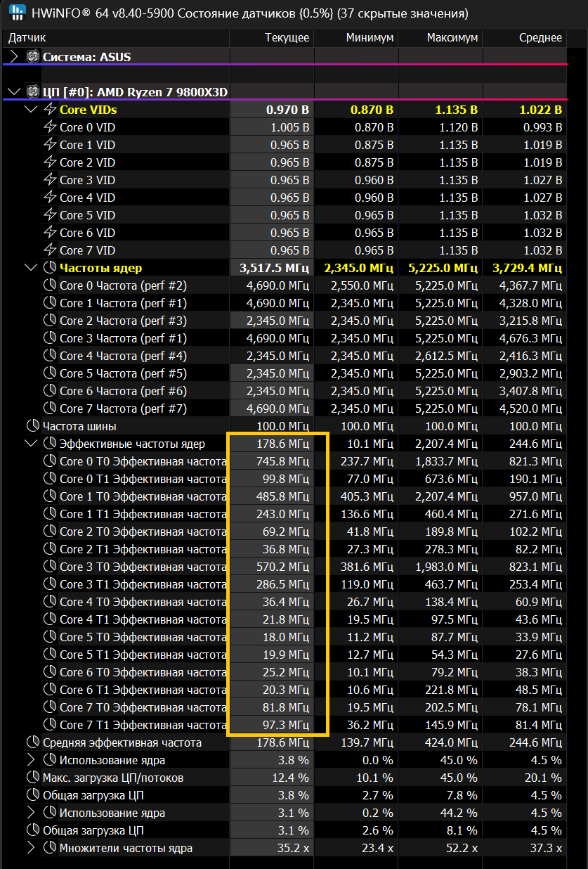Collapse the Core VIDs group
This screenshot has width=588, height=869.
31,109
